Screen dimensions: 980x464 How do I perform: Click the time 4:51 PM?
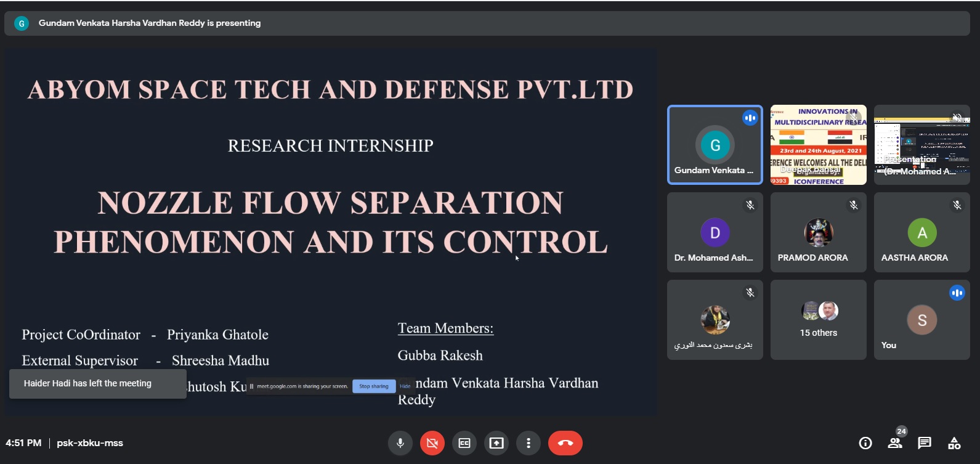23,443
